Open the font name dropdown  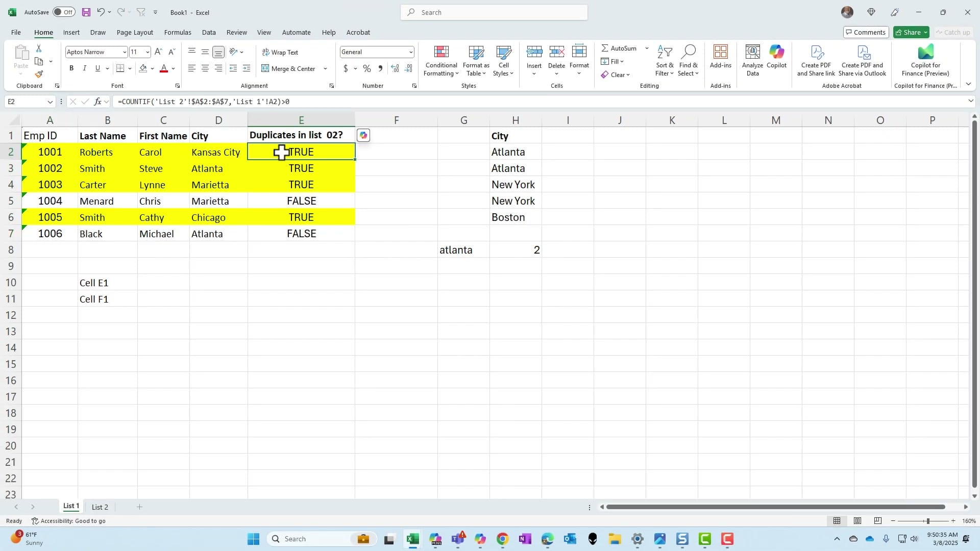(124, 52)
